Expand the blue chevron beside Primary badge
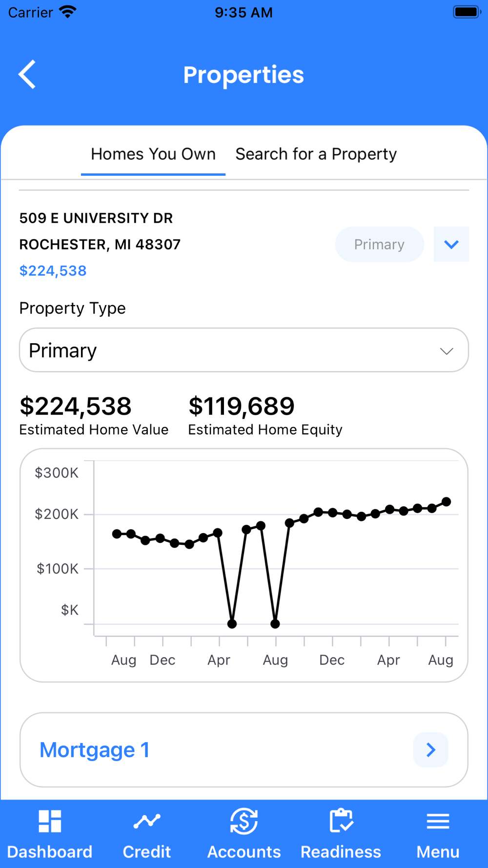The image size is (488, 868). coord(451,244)
